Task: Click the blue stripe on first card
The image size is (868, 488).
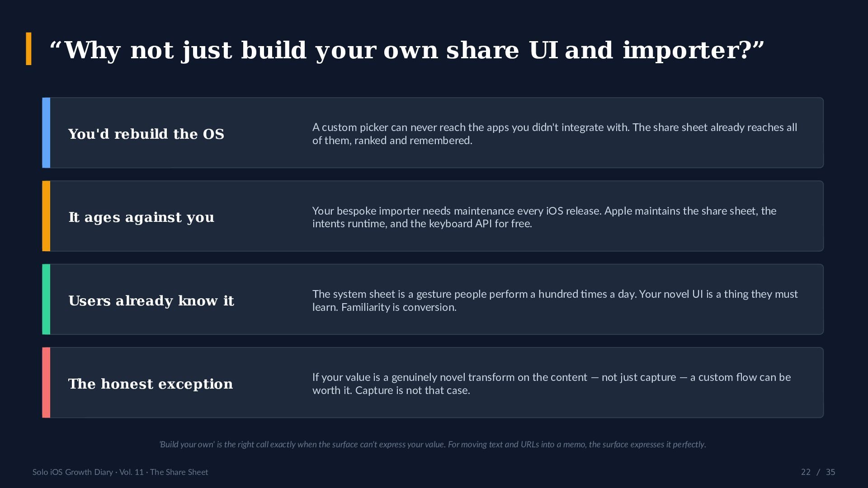Action: [46, 133]
